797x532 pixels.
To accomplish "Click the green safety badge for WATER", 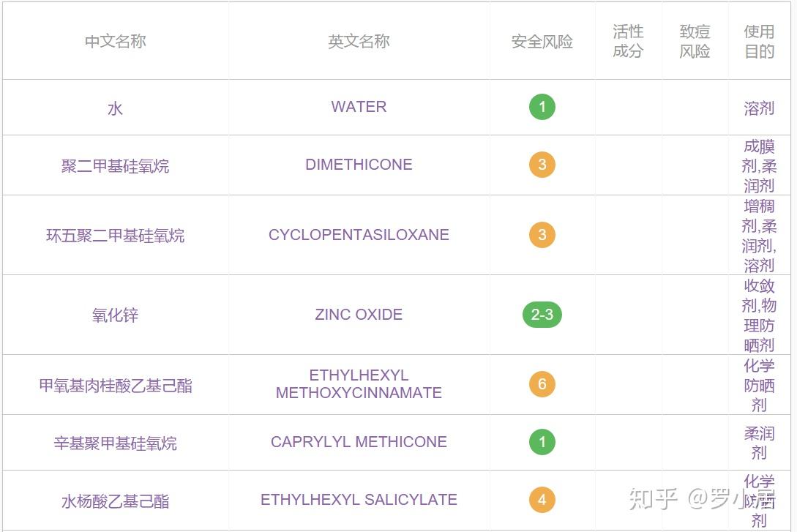I will (542, 107).
